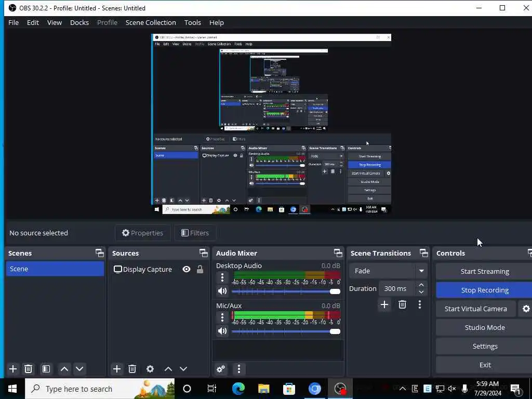532x399 pixels.
Task: Undock the Audio Mixer panel
Action: pyautogui.click(x=338, y=253)
